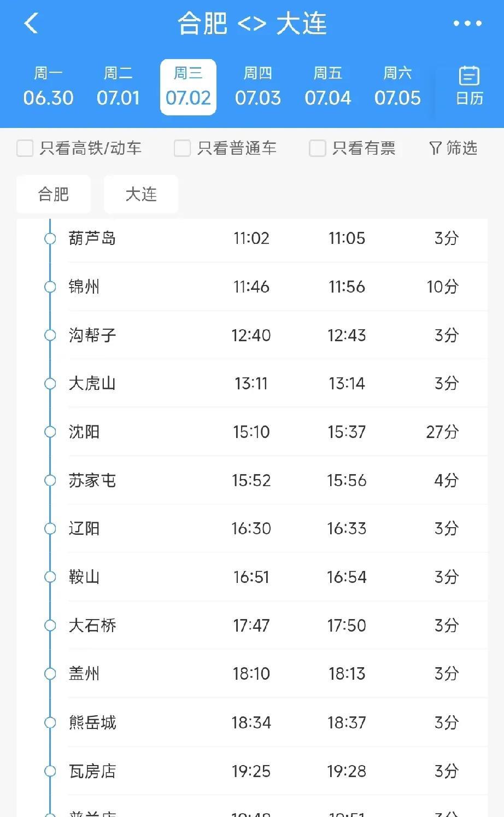Tap the 合肥 station button
Screen dimensions: 504x817
[54, 194]
